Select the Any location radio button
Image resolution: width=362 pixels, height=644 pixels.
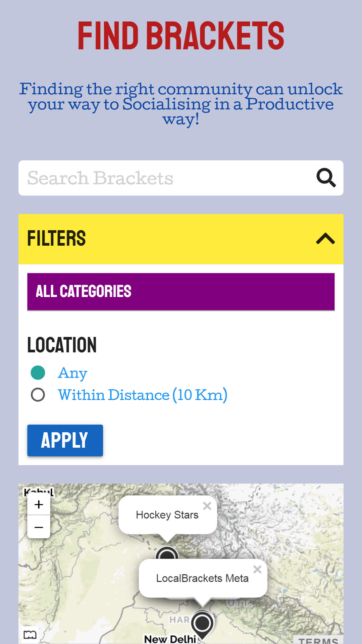pyautogui.click(x=38, y=373)
